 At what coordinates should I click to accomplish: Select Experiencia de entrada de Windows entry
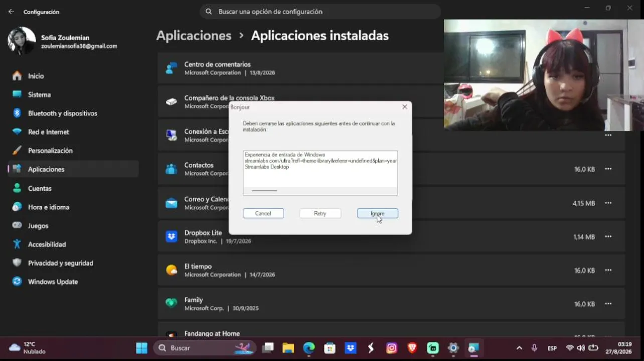click(285, 155)
